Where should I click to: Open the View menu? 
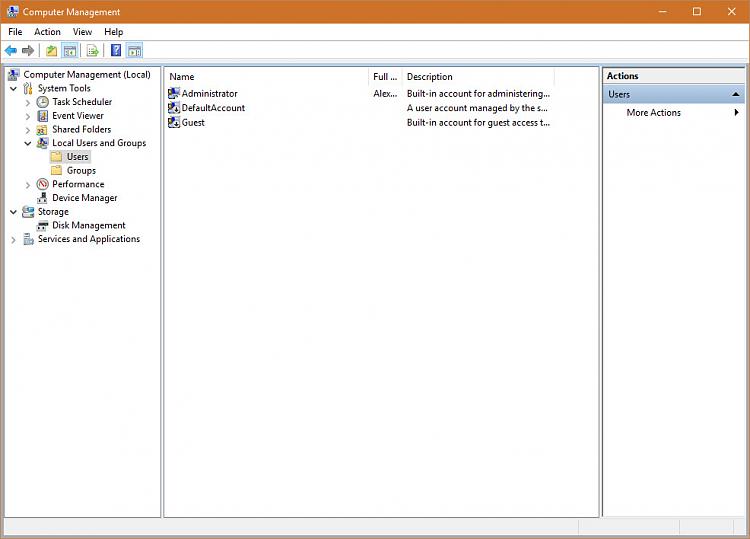[x=82, y=32]
